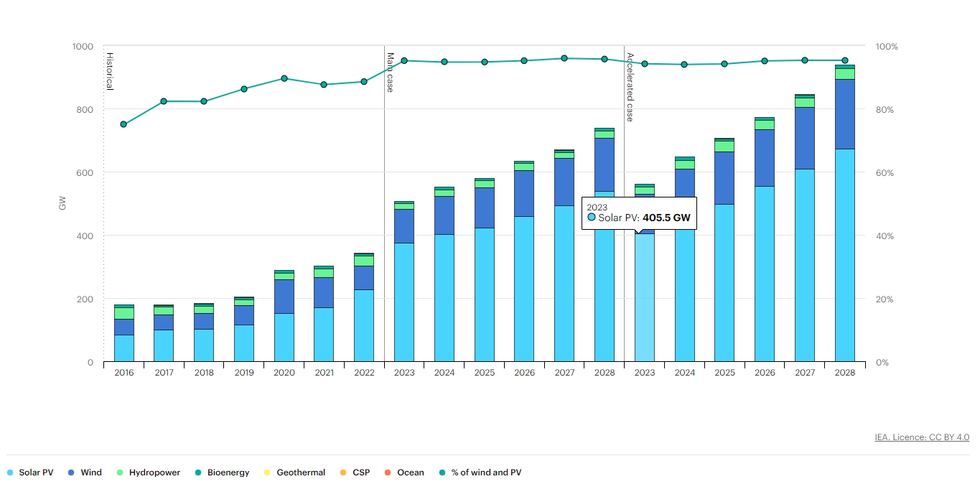Click the Wind legend blue dot
Screen dimensions: 980x484
[71, 473]
